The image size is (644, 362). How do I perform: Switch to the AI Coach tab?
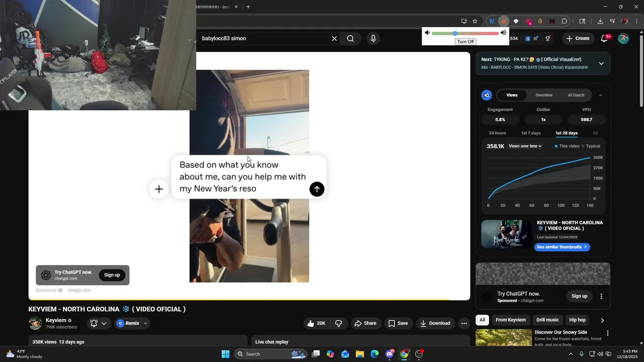[576, 95]
